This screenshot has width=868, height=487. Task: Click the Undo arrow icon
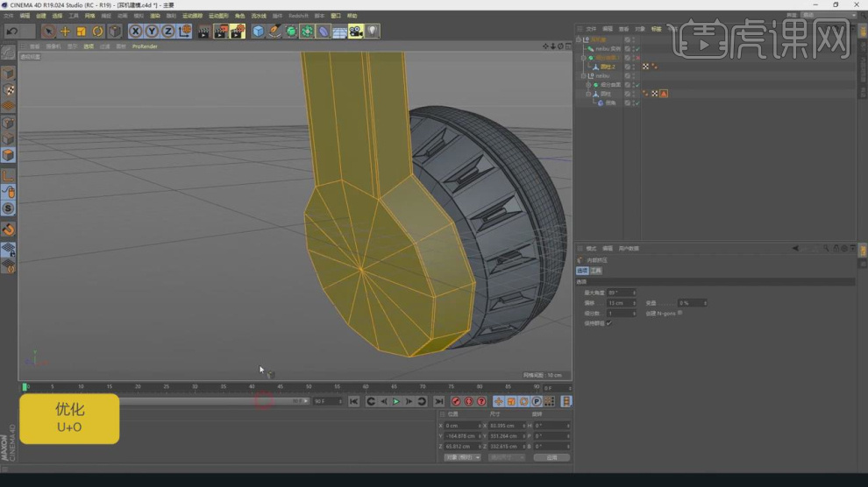tap(11, 32)
